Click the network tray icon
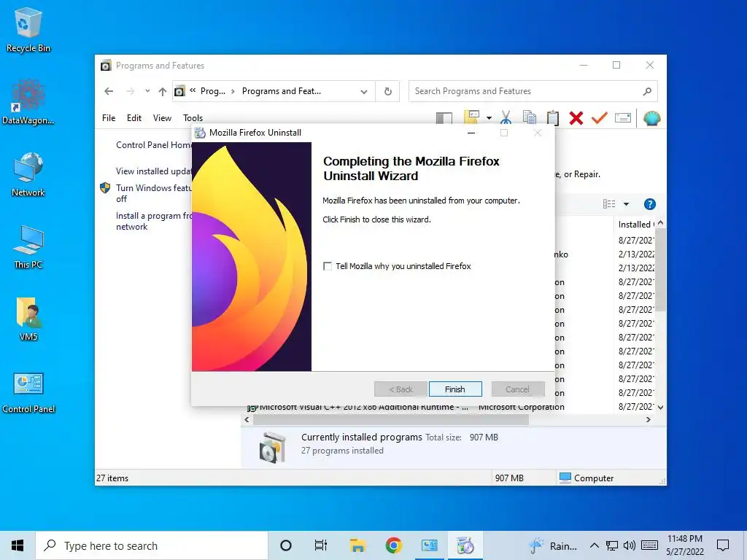The width and height of the screenshot is (747, 560). [612, 545]
